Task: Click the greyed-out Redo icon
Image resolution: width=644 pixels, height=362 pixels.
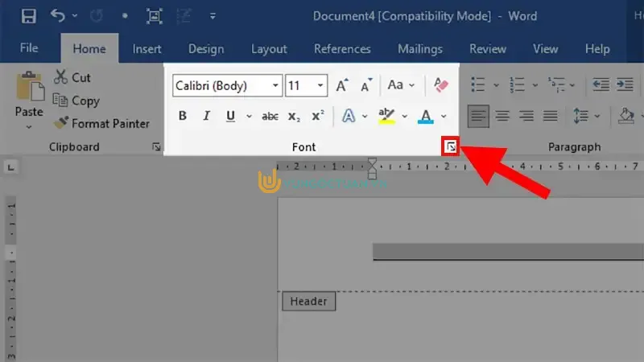Action: pos(97,16)
